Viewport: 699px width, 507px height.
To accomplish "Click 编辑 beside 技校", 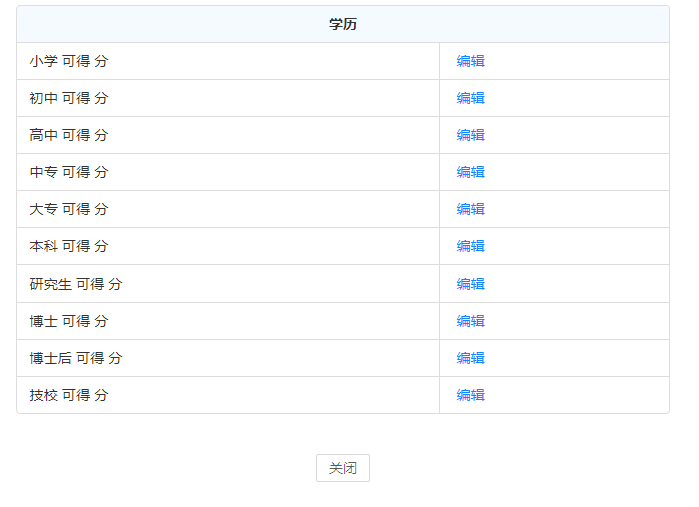I will click(x=470, y=395).
